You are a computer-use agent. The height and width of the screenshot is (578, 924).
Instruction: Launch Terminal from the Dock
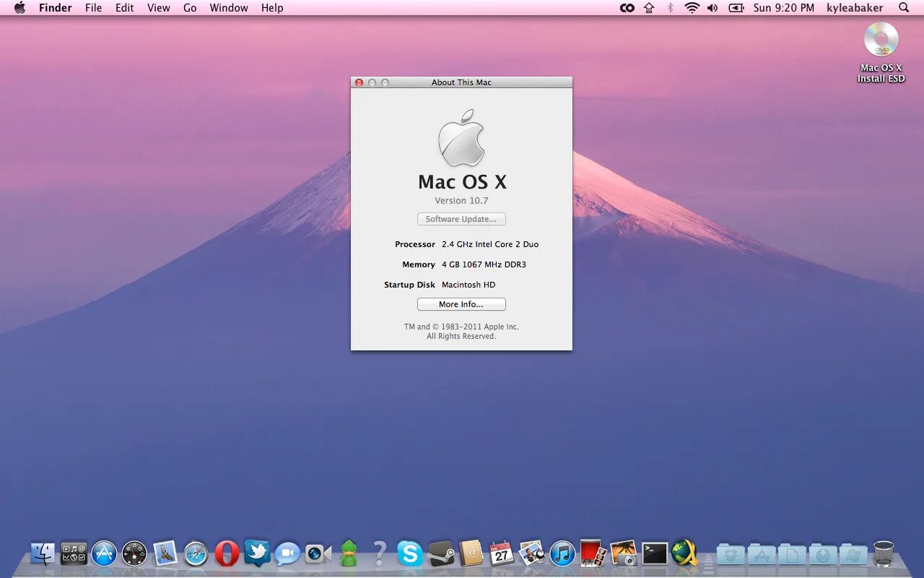click(655, 553)
